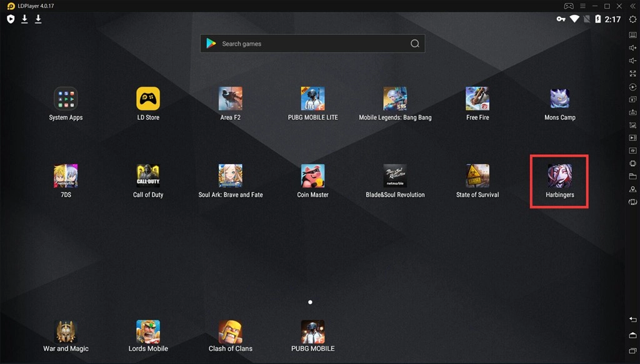
Task: Click the first download arrow in status bar
Action: [24, 19]
